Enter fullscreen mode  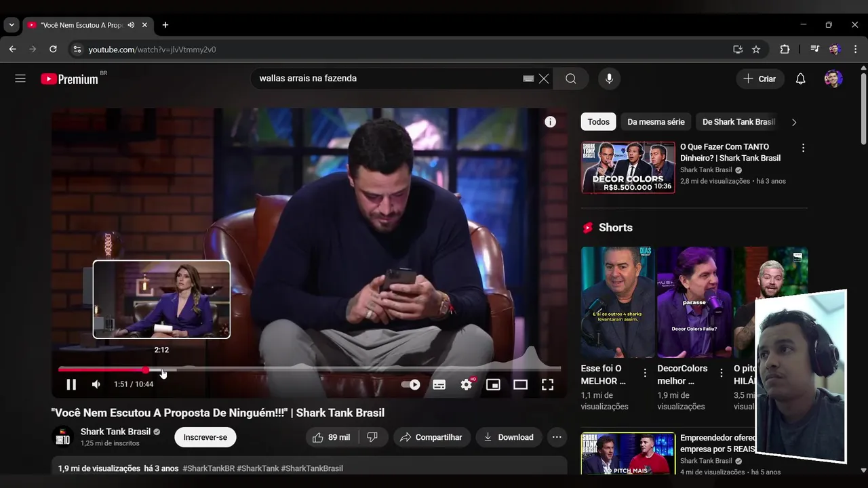click(547, 384)
